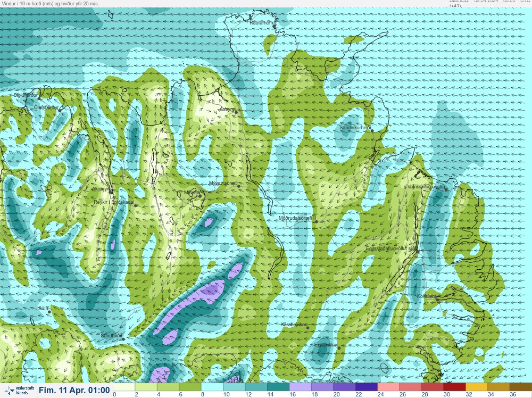532x398 pixels.
Task: Click the legend value 20
Action: pos(337,394)
